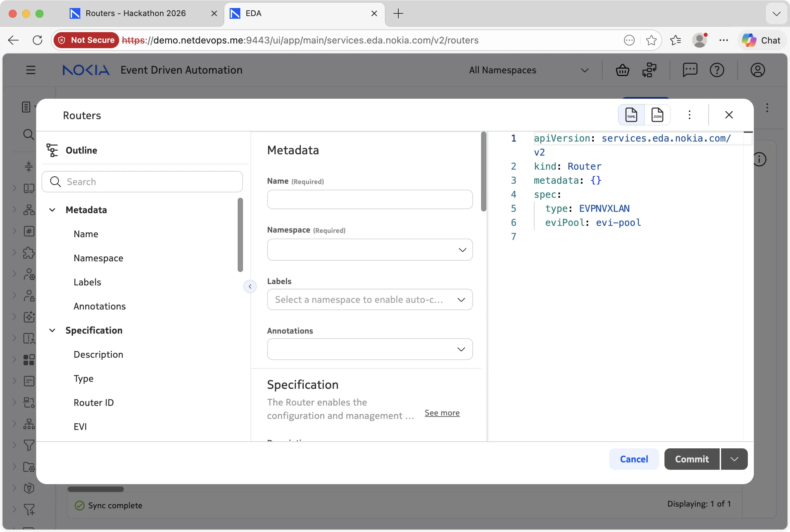Screen dimensions: 790x532
Task: Collapse the Metadata outline section
Action: pos(52,210)
